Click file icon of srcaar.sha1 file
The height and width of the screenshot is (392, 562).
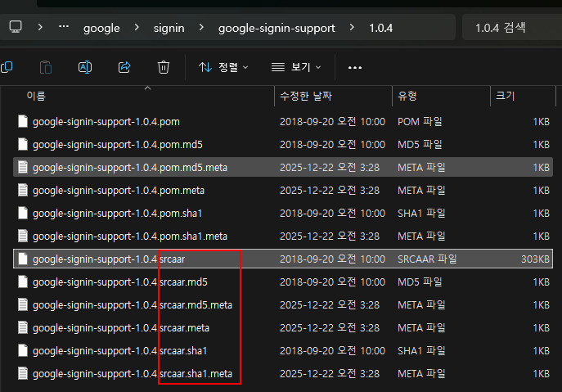[x=23, y=351]
